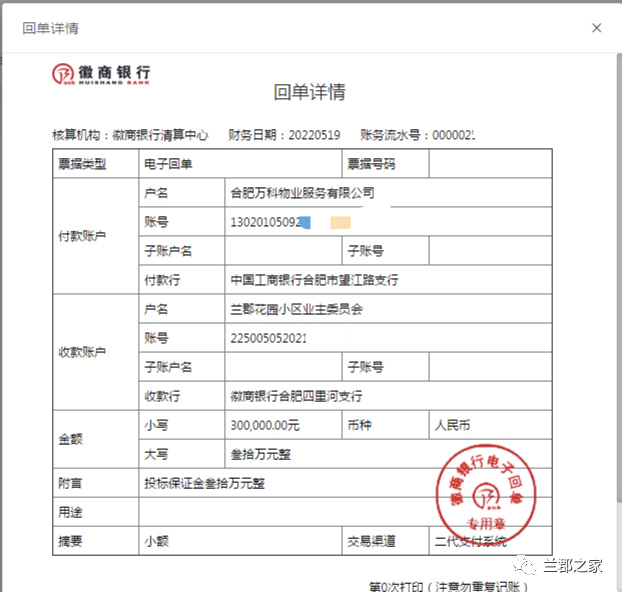Click 中国工商银行合肥市望江路支行 cell
Viewport: 622px width, 592px height.
(x=388, y=280)
